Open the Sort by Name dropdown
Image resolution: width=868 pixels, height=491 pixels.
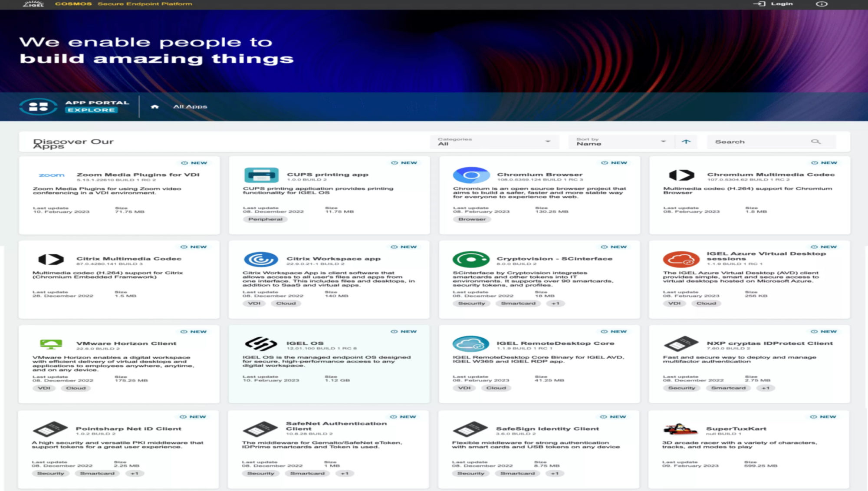621,142
